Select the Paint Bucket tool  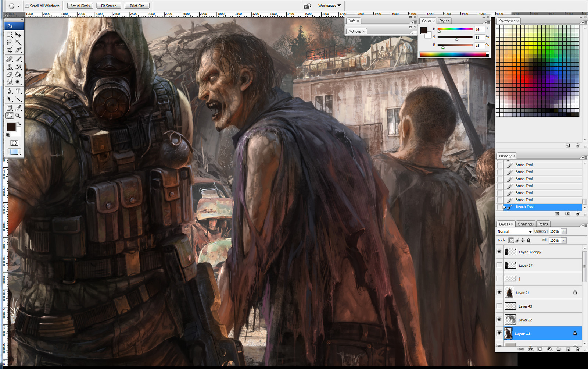pyautogui.click(x=18, y=75)
